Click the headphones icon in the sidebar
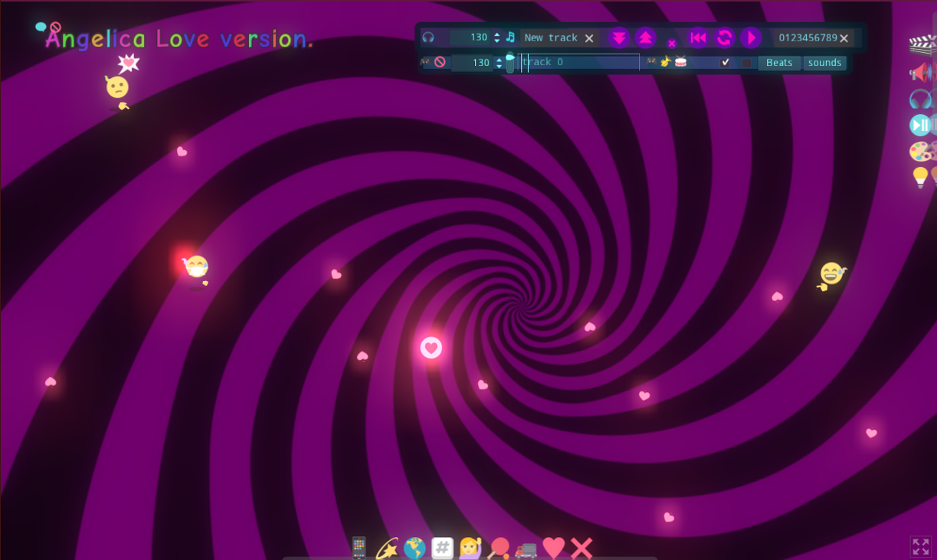 click(920, 100)
